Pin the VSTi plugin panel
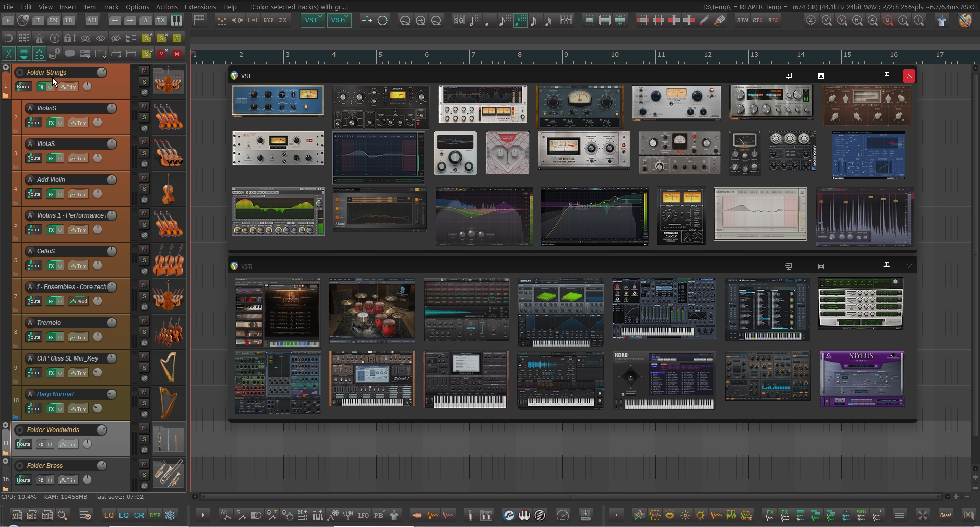Image resolution: width=980 pixels, height=527 pixels. tap(887, 266)
